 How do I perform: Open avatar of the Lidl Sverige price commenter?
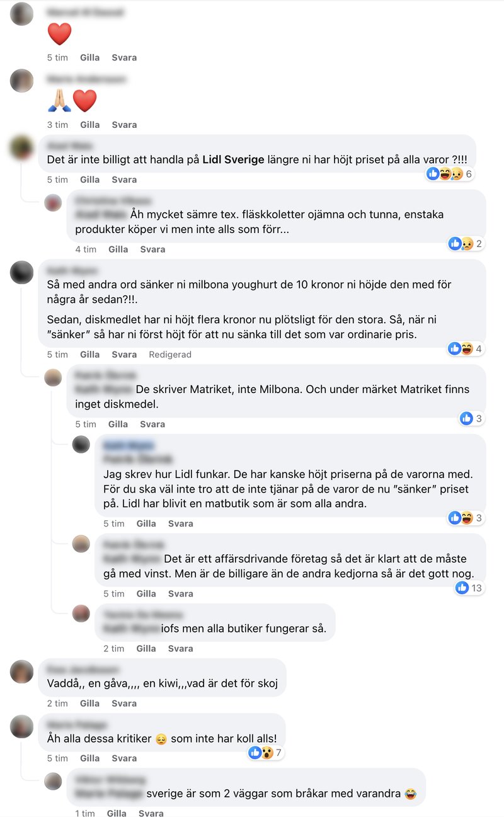[x=22, y=147]
